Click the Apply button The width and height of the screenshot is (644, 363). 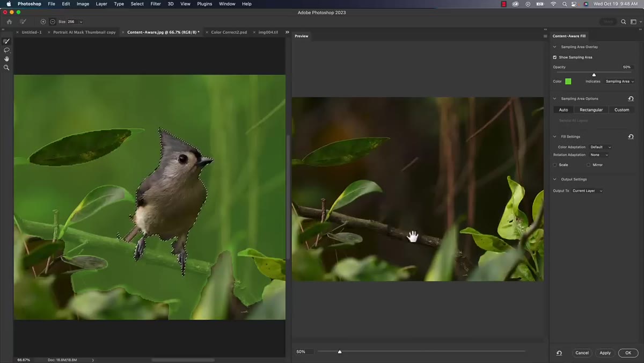click(x=605, y=353)
